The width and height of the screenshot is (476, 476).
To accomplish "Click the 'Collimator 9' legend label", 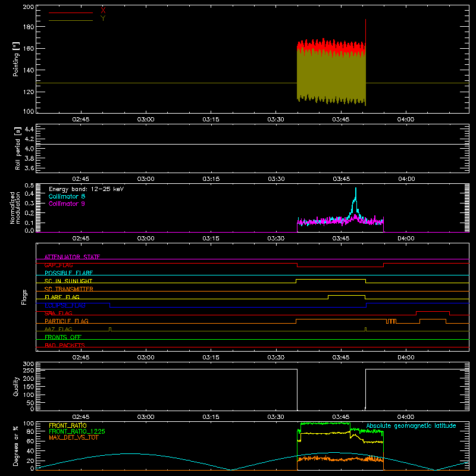I will point(67,203).
